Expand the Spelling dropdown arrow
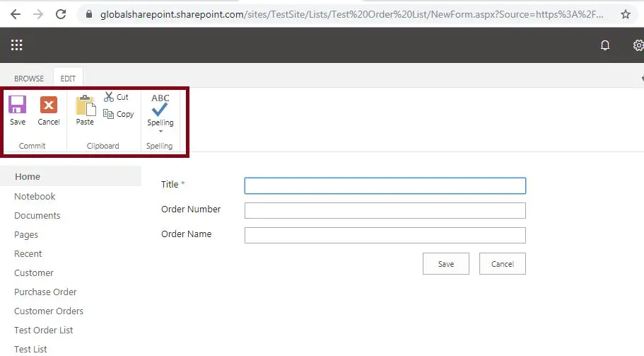 click(160, 131)
